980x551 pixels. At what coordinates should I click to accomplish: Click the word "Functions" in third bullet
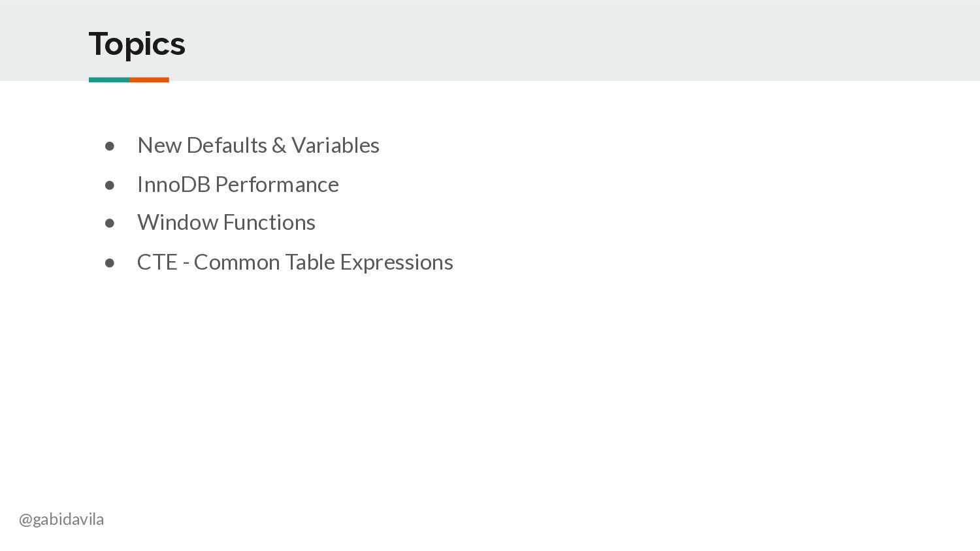(x=269, y=222)
